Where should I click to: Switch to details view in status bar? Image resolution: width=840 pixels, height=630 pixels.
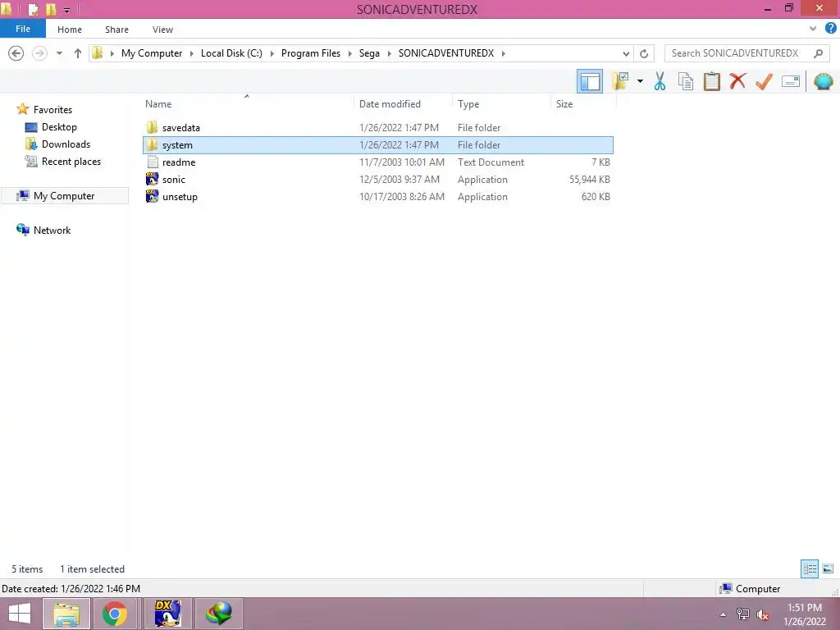(810, 568)
